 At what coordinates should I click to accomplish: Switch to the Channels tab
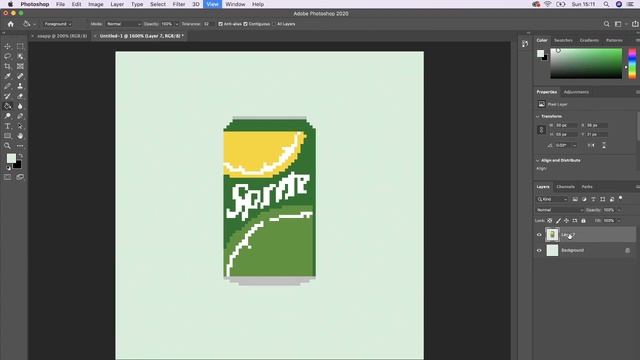(566, 187)
